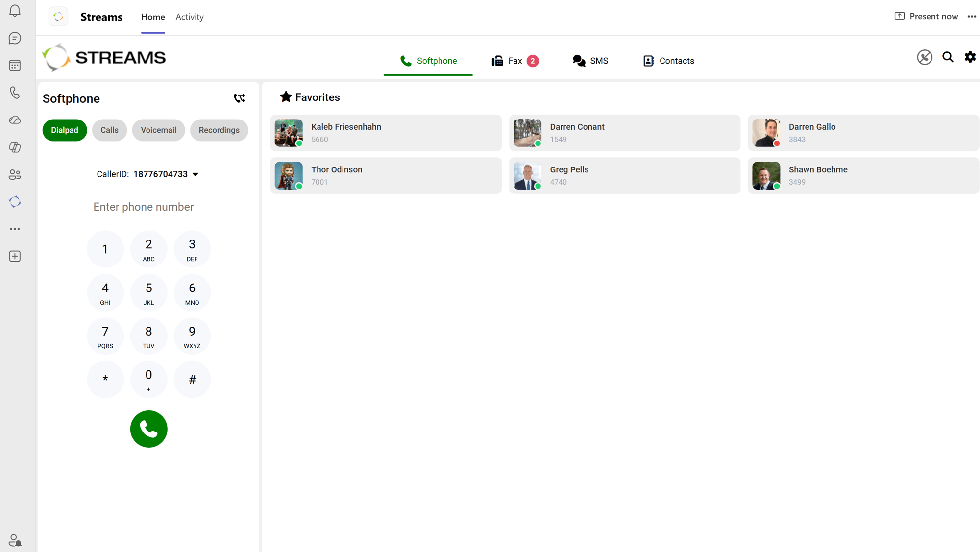Switch to the Fax tab

click(515, 61)
